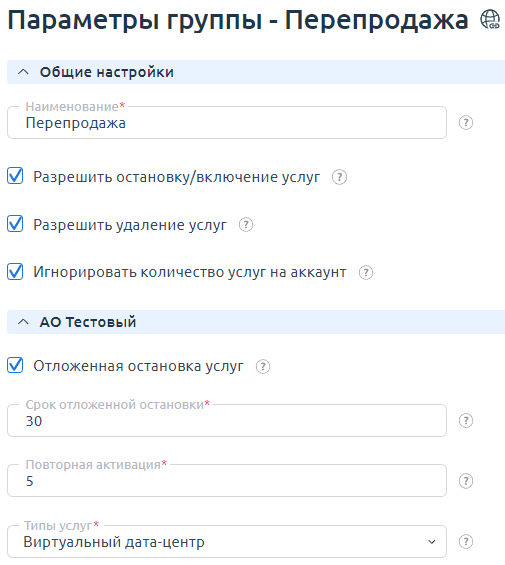Click the Повторная активация input field
Image resolution: width=505 pixels, height=565 pixels.
pos(227,481)
